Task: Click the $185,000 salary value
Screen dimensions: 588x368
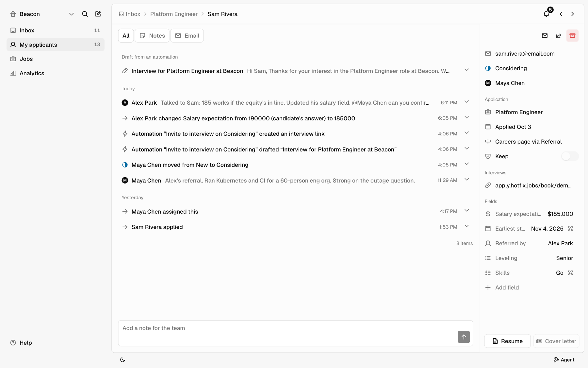Action: point(561,214)
